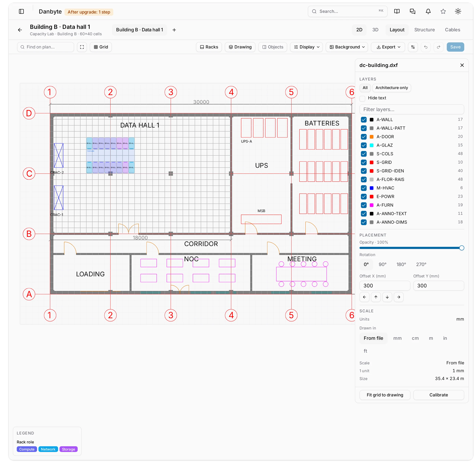The height and width of the screenshot is (463, 476).
Task: Uncheck the A-WALL layer
Action: 364,120
